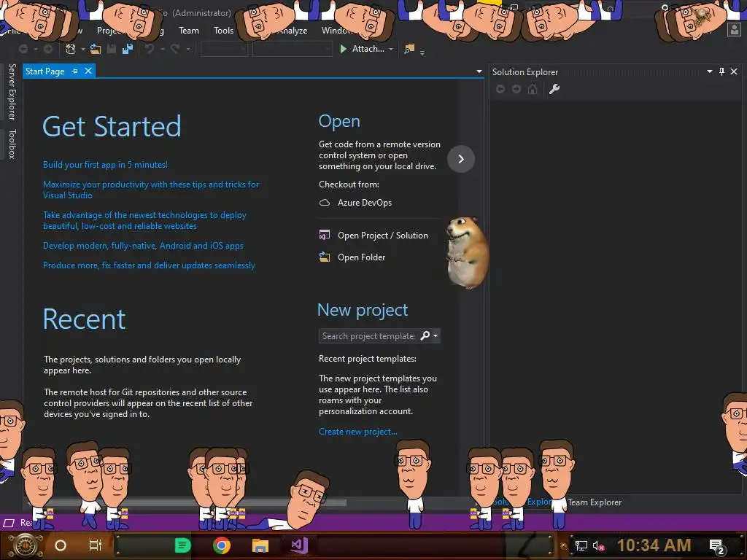The image size is (747, 560).
Task: Open the Solution Platforms combo box
Action: tap(292, 49)
